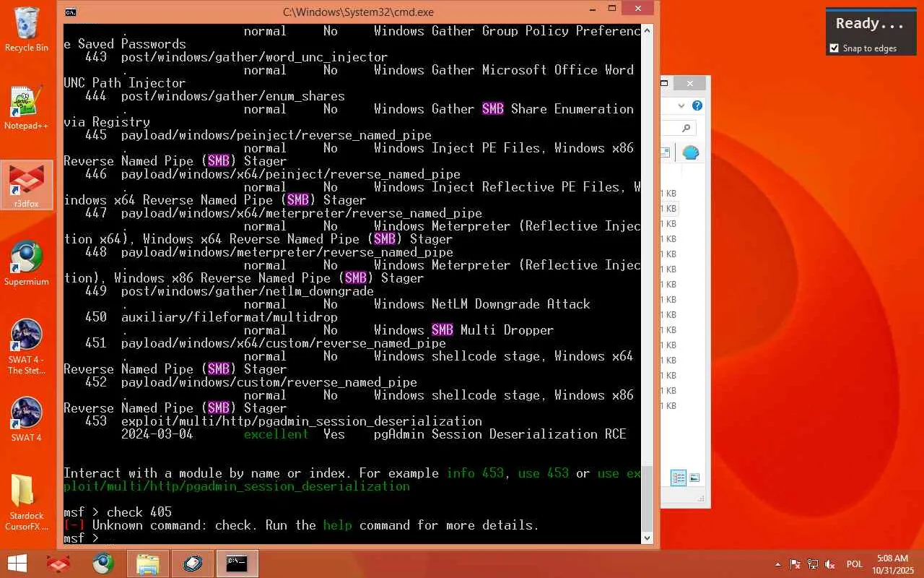Screen dimensions: 924x578
Task: Open the network status tray icon
Action: (813, 564)
